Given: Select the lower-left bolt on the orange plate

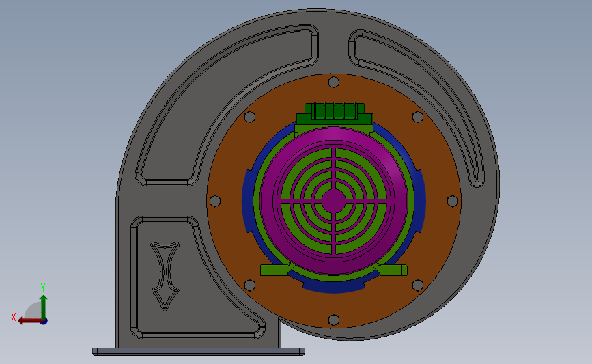Looking at the screenshot, I should 249,285.
